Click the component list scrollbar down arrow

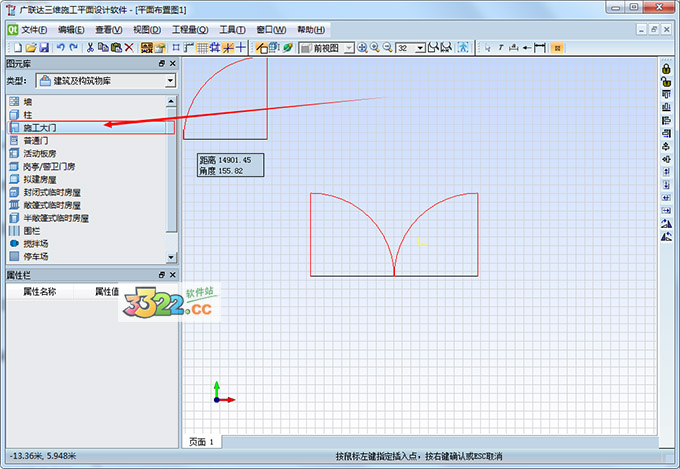[x=171, y=257]
